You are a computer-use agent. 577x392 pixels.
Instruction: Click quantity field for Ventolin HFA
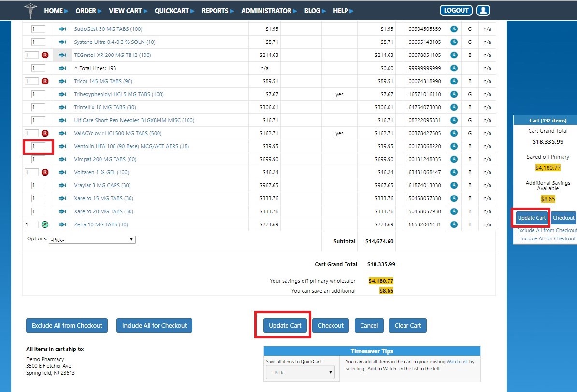[x=38, y=146]
